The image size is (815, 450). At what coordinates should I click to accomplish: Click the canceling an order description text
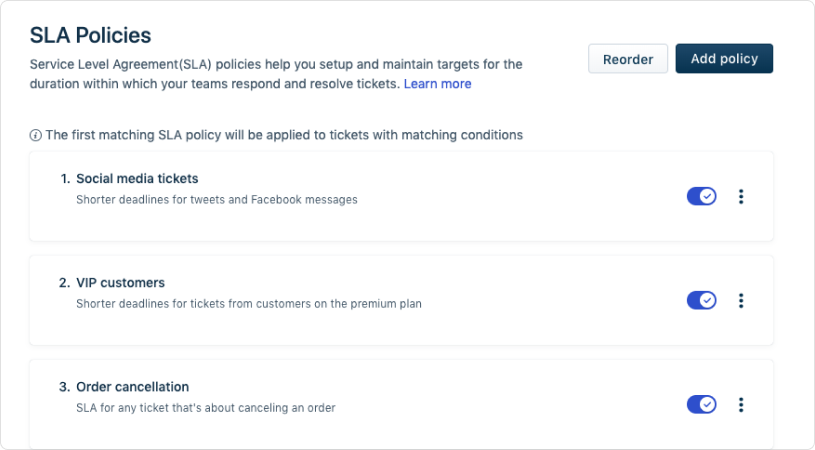206,408
